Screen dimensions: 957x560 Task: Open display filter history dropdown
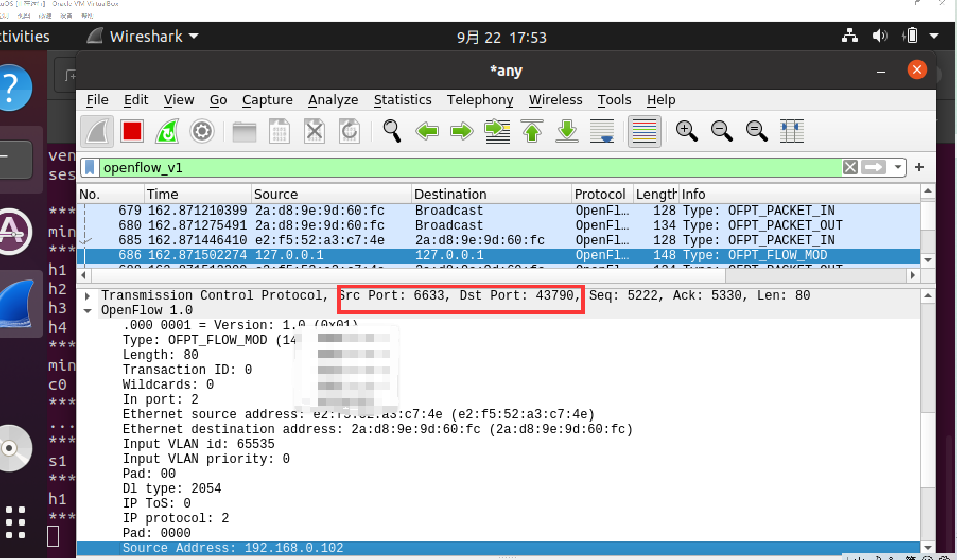pos(898,168)
